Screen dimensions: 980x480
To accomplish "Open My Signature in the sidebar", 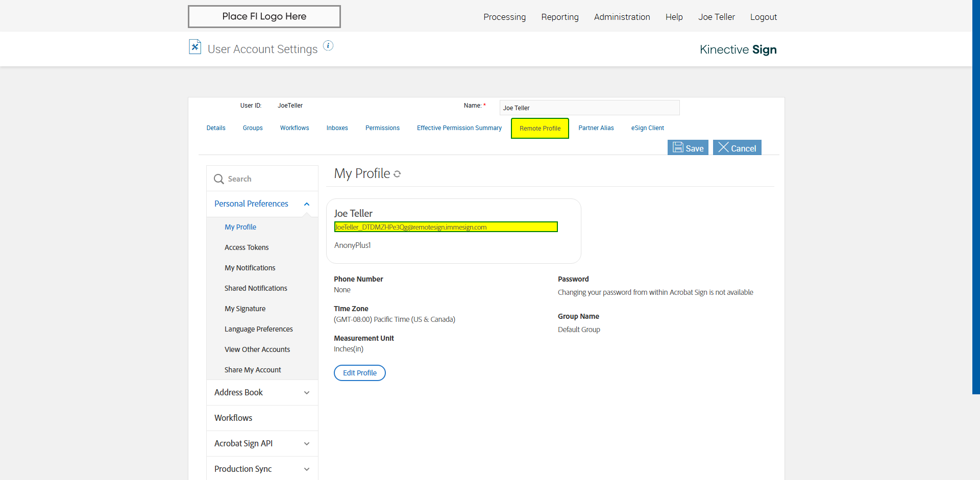I will click(245, 309).
